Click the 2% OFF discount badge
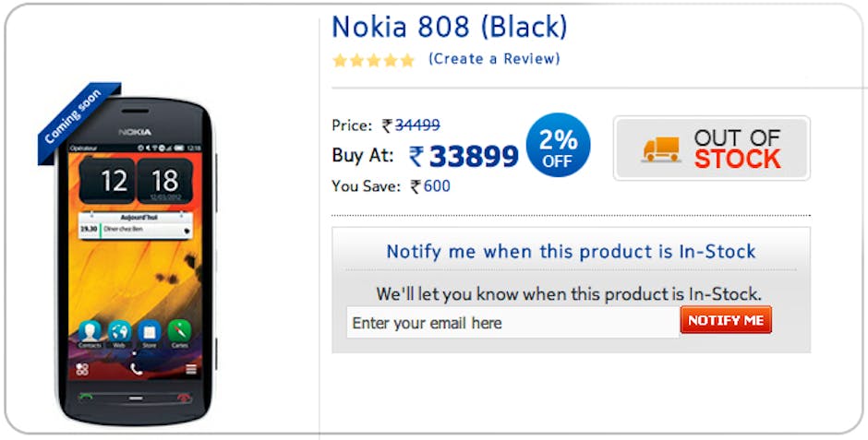This screenshot has height=440, width=868. [558, 145]
